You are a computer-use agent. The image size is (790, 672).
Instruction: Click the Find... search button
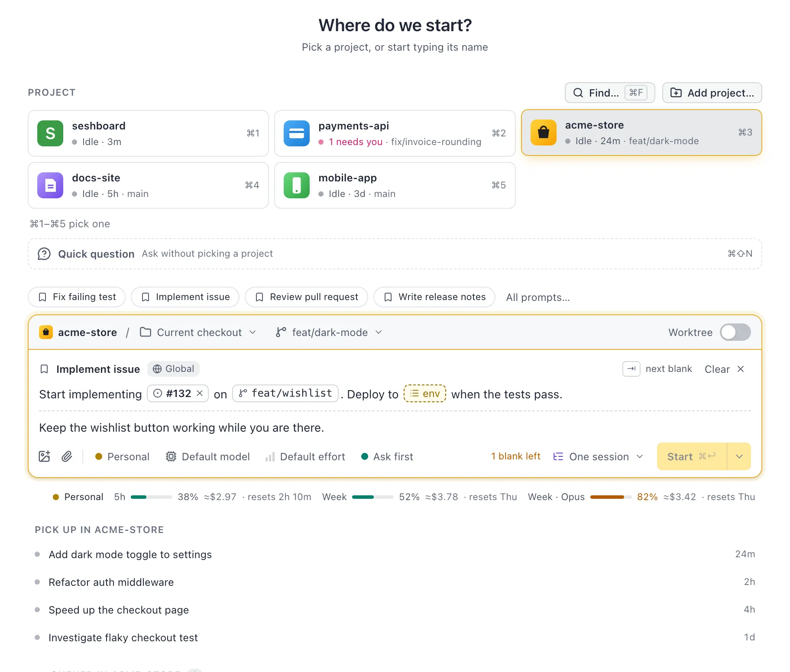click(610, 93)
